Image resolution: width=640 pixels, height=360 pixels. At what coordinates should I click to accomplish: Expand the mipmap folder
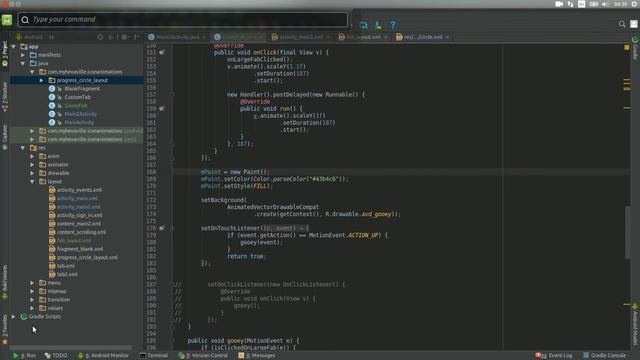[32, 291]
